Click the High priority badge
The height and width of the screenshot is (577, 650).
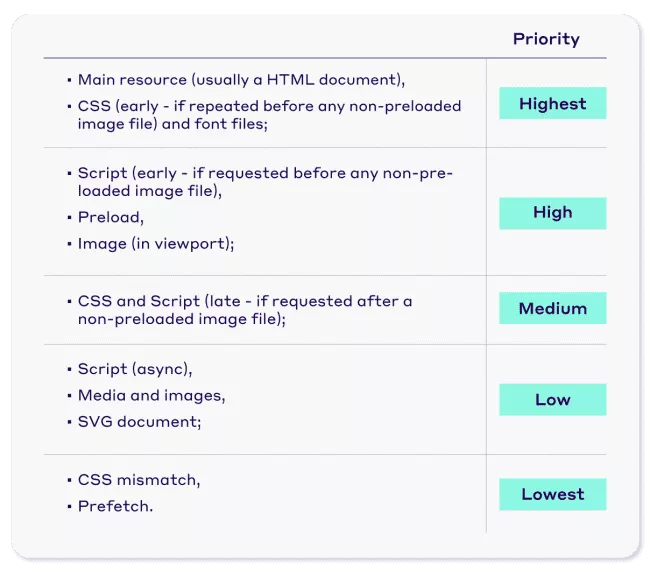[x=552, y=213]
